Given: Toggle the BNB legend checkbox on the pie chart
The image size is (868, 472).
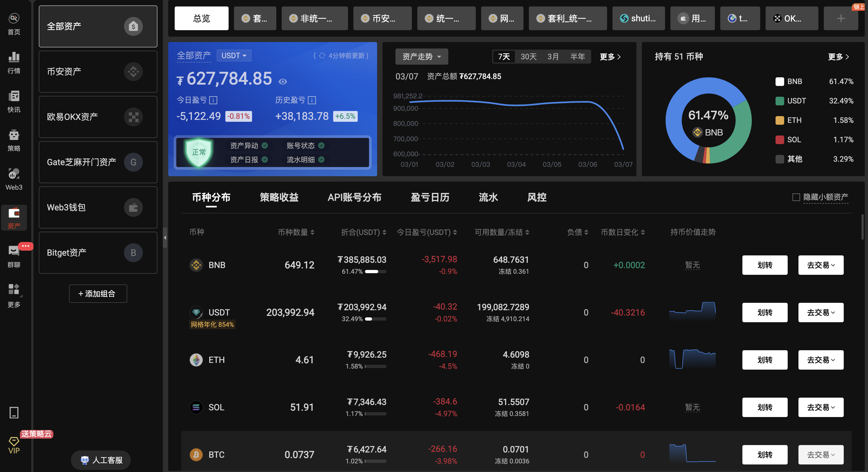Looking at the screenshot, I should (780, 81).
